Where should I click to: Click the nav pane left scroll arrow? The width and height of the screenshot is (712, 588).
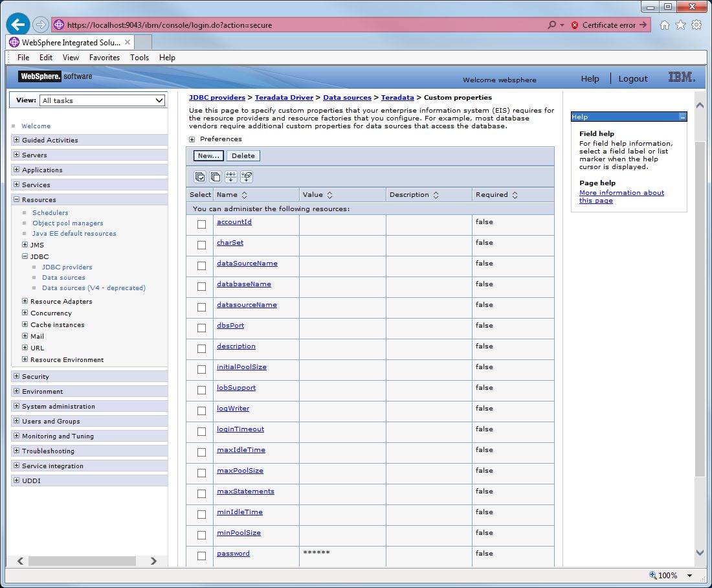click(21, 561)
